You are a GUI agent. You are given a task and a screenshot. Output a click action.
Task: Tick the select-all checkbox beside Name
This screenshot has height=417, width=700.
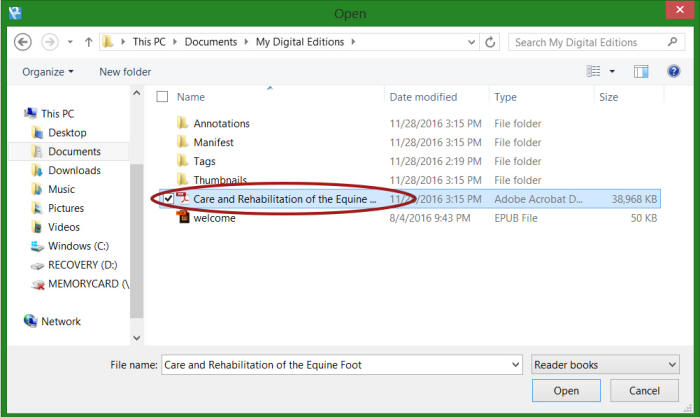tap(162, 97)
